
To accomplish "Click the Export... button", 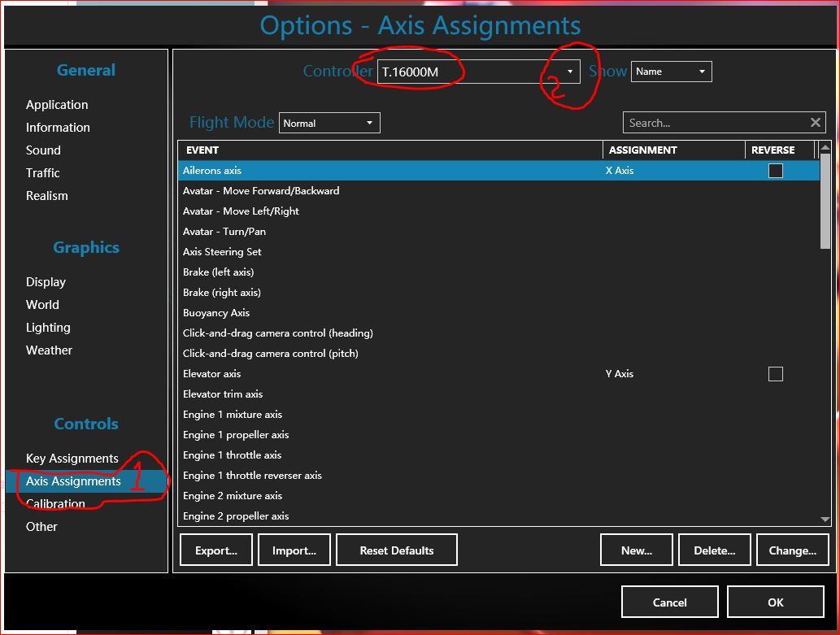I will pyautogui.click(x=216, y=550).
